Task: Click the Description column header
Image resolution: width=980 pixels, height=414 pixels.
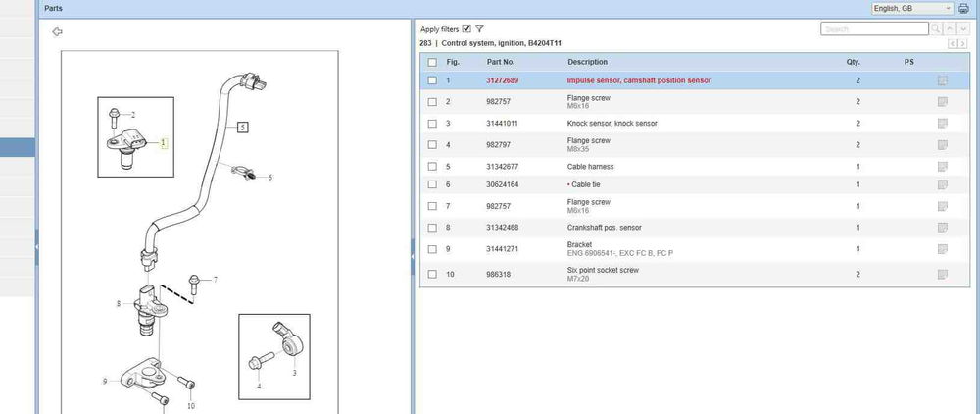Action: point(587,62)
